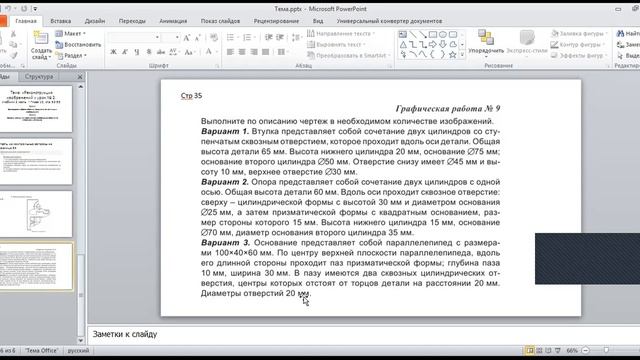Start slideshow from status bar icon

pyautogui.click(x=558, y=351)
